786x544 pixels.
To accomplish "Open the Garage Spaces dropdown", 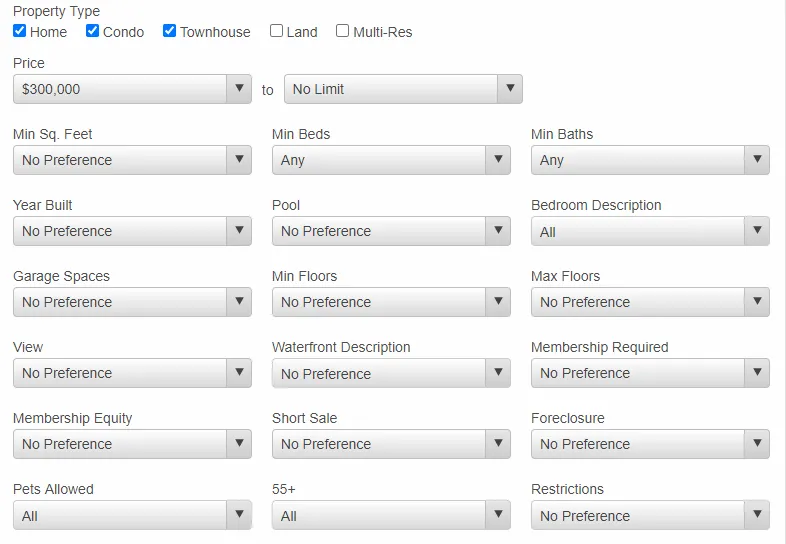I will click(132, 302).
